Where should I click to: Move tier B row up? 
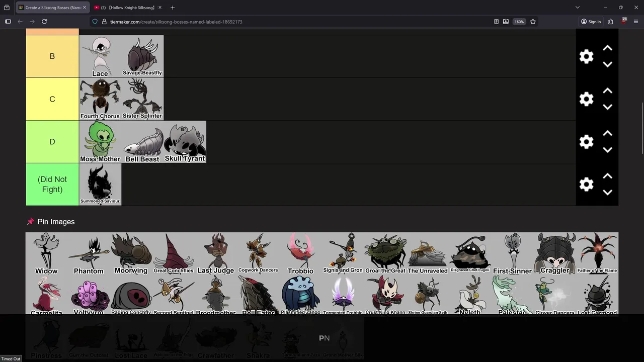click(x=607, y=48)
